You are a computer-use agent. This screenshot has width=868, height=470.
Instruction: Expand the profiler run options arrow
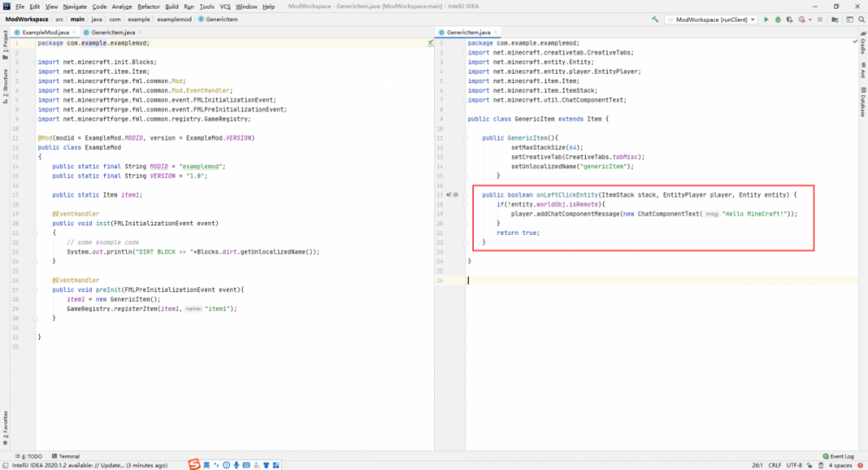[x=810, y=20]
